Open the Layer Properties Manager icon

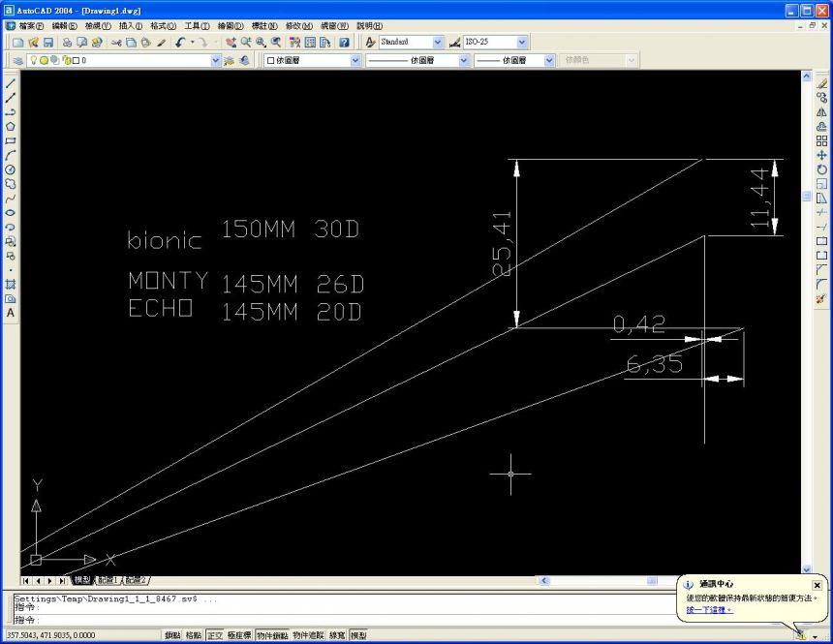coord(18,60)
